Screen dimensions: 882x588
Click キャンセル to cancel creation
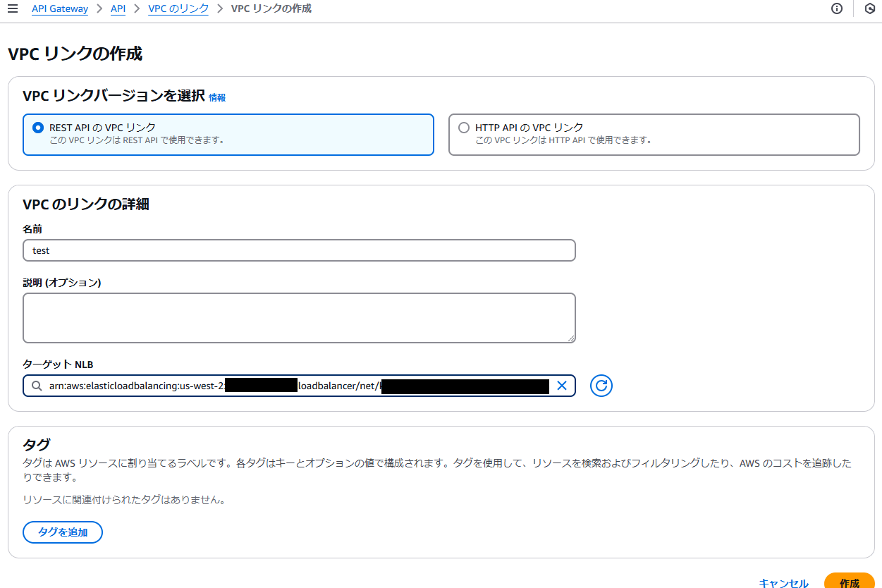coord(784,583)
